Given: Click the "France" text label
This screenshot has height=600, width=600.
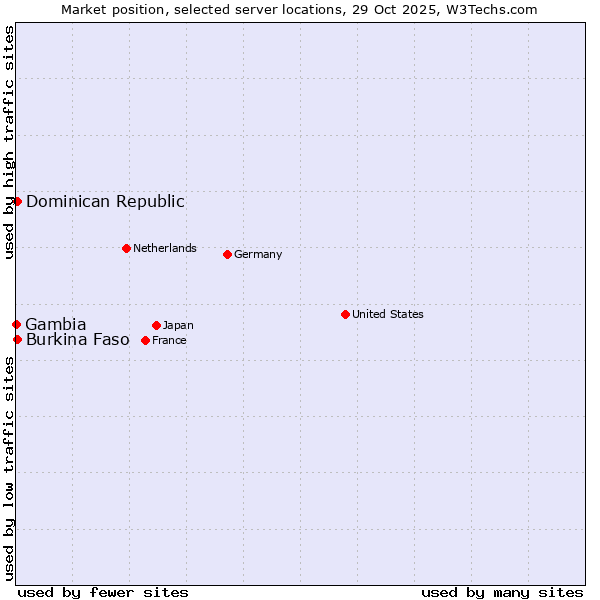Looking at the screenshot, I should point(169,340).
